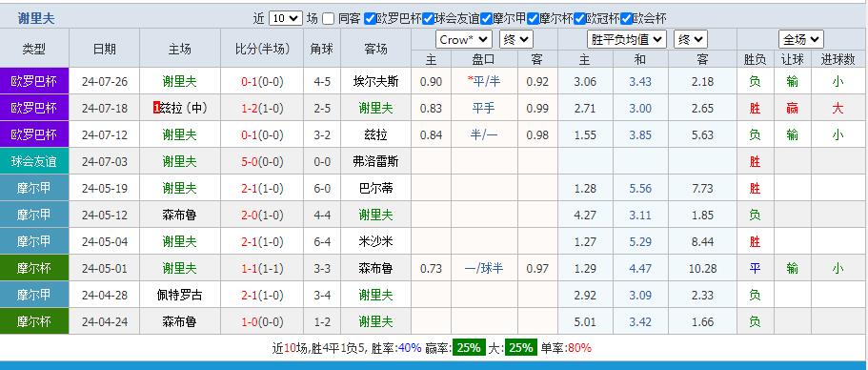Click the red 赢 handicap result
The width and height of the screenshot is (868, 370).
pos(792,108)
